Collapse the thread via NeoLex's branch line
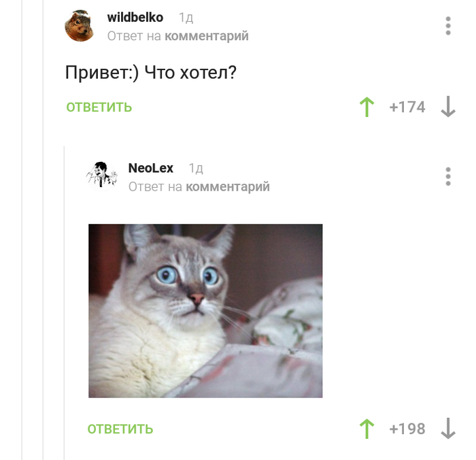 pyautogui.click(x=64, y=303)
